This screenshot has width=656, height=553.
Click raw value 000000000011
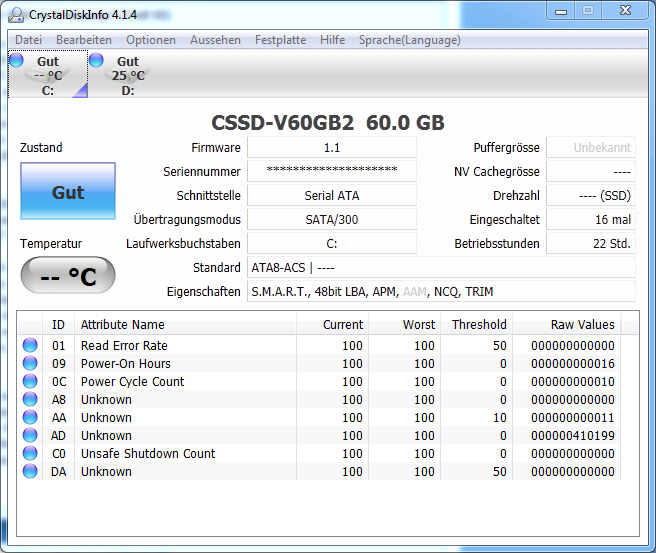click(573, 417)
